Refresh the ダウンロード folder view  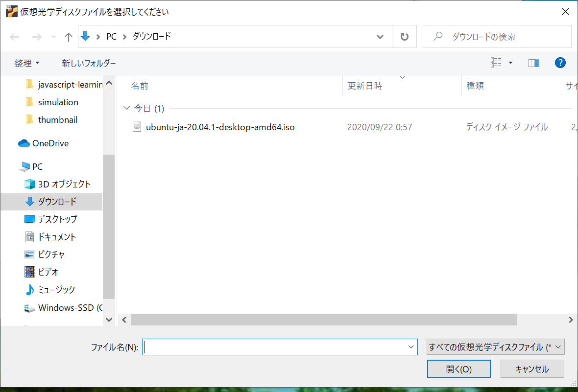point(405,37)
